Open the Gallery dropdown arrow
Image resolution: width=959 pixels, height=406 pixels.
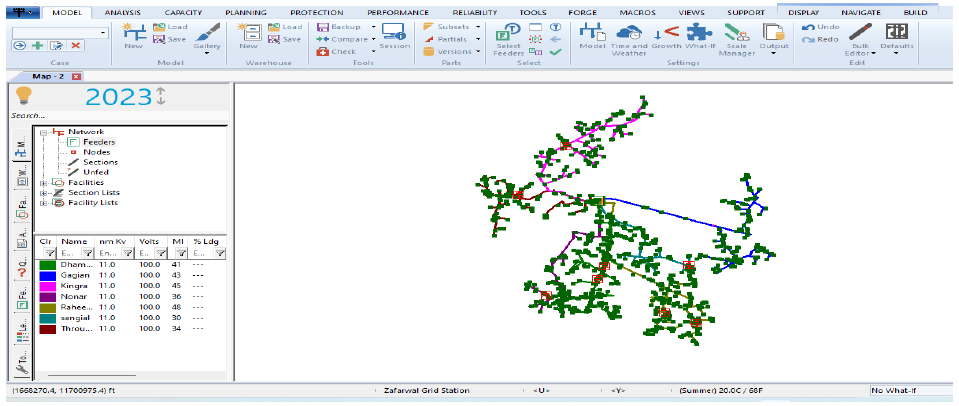(207, 54)
